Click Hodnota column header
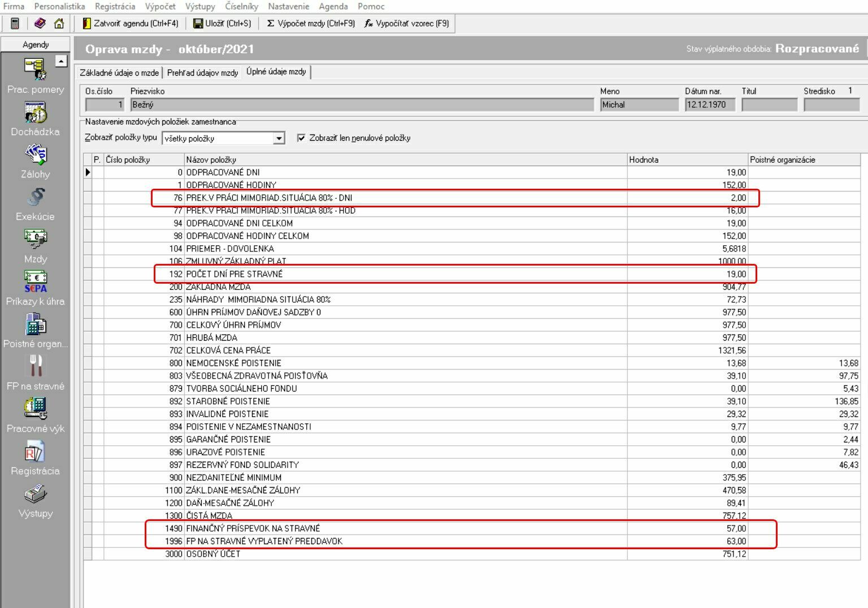 click(688, 160)
